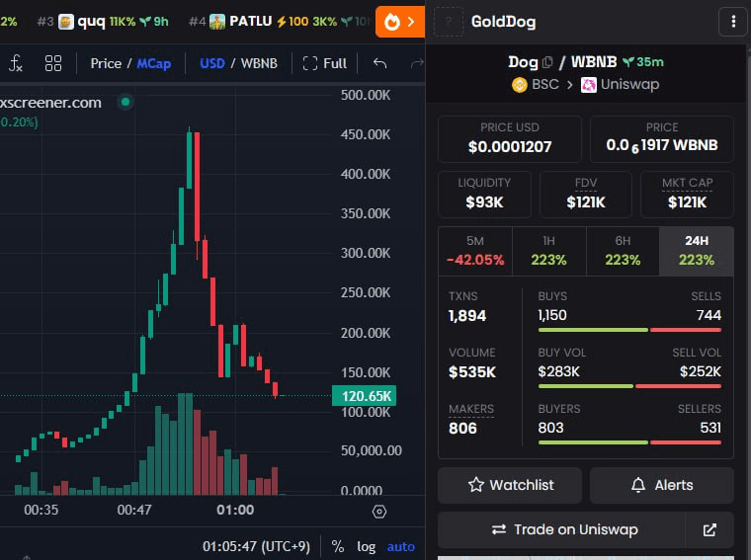Image resolution: width=751 pixels, height=560 pixels.
Task: Click the buyers versus sellers ratio bar
Action: [629, 442]
